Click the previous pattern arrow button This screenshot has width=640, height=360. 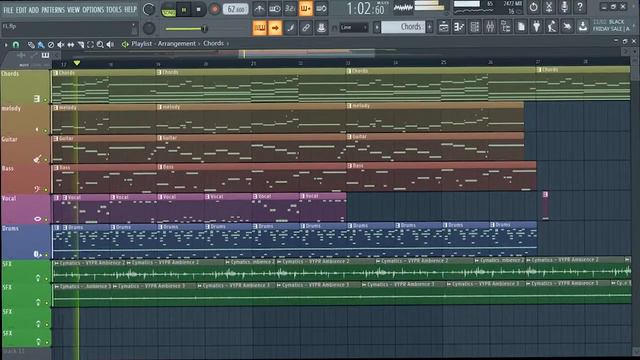tap(377, 27)
